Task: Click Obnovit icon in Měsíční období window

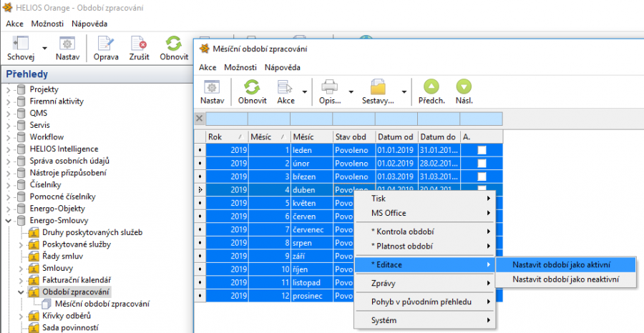Action: pos(252,87)
